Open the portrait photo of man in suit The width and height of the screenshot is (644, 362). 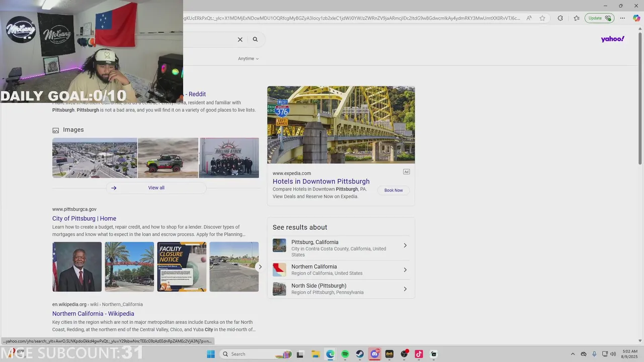77,267
